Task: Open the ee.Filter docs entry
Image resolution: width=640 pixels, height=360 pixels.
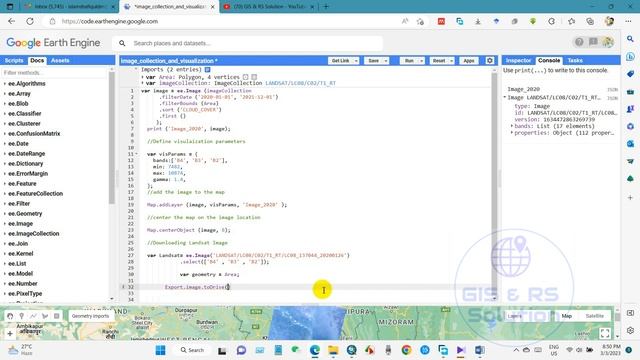Action: tap(19, 204)
